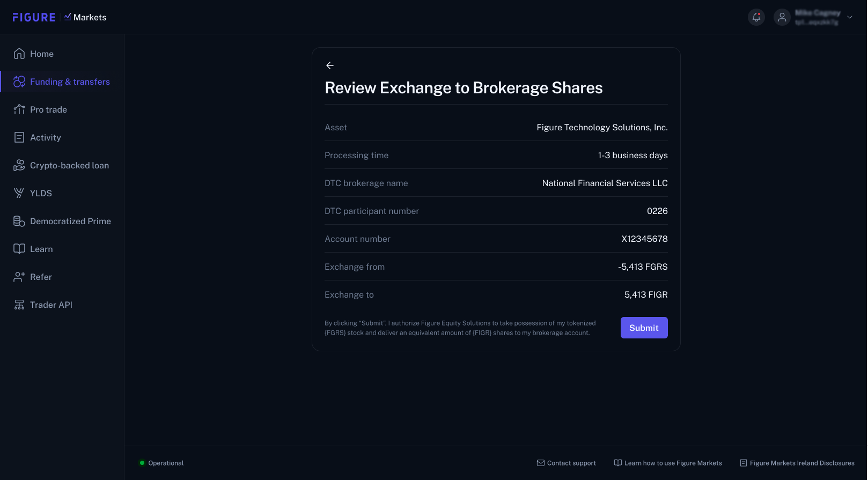Click the YLDS icon

pos(19,193)
